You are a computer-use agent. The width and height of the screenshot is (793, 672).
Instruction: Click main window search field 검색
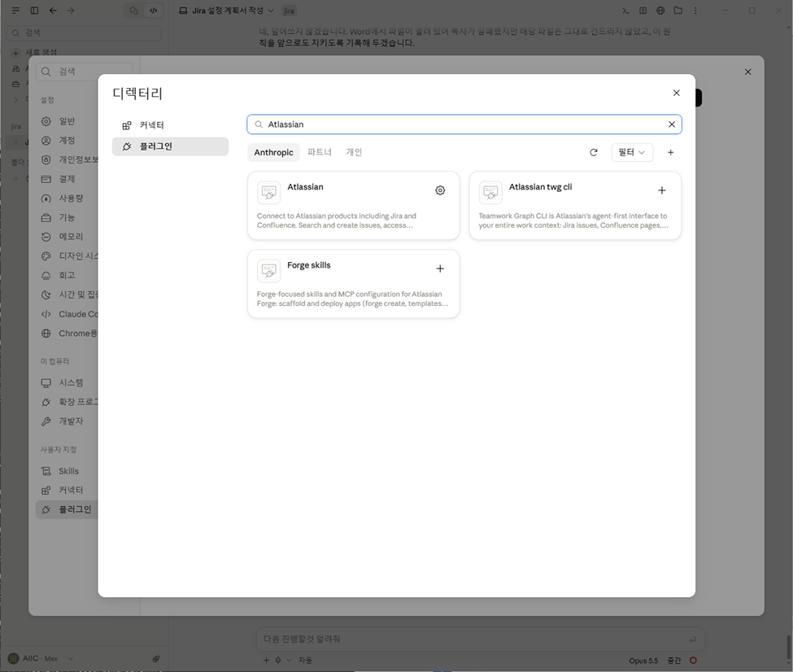pos(84,33)
